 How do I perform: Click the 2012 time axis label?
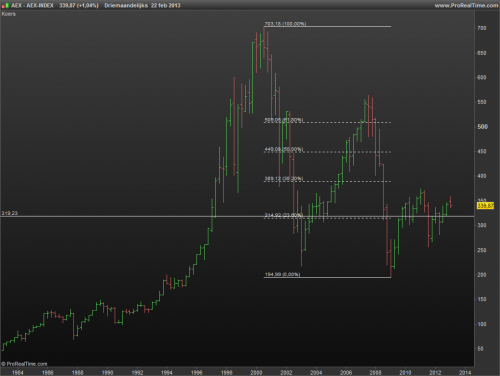click(435, 372)
